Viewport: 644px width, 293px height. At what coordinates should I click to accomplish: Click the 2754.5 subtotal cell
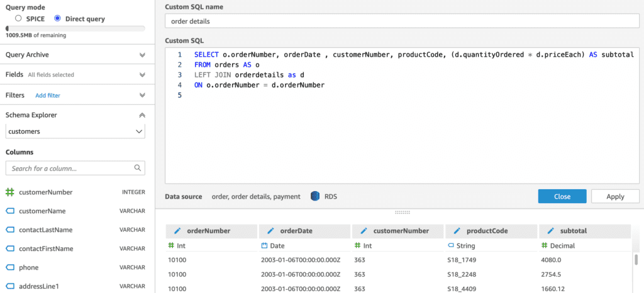551,274
